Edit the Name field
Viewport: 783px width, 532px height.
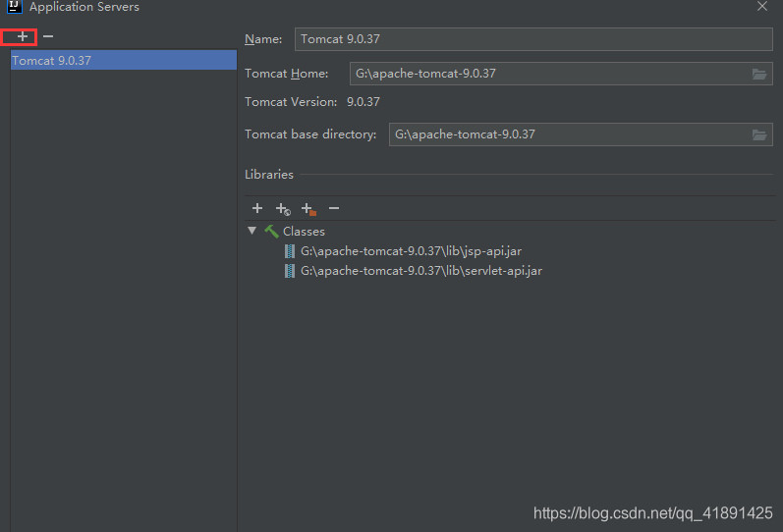coord(533,39)
